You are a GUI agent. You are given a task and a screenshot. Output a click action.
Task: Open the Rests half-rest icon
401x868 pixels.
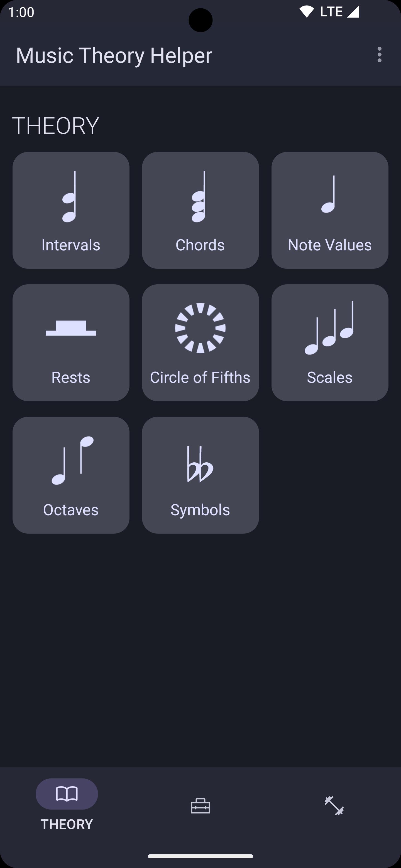click(x=71, y=328)
